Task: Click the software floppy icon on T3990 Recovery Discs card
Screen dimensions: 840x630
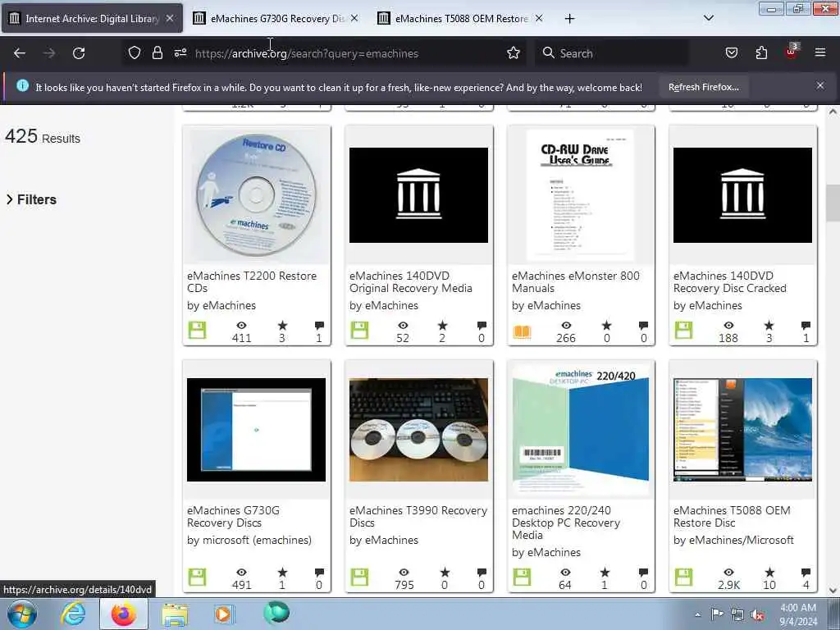Action: pos(359,577)
